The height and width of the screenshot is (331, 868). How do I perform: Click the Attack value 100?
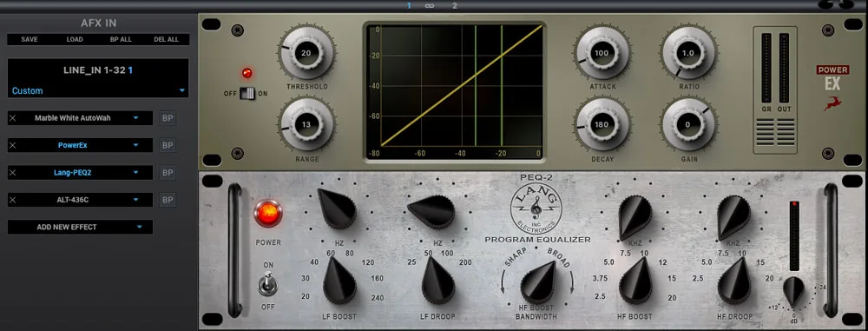(x=602, y=53)
